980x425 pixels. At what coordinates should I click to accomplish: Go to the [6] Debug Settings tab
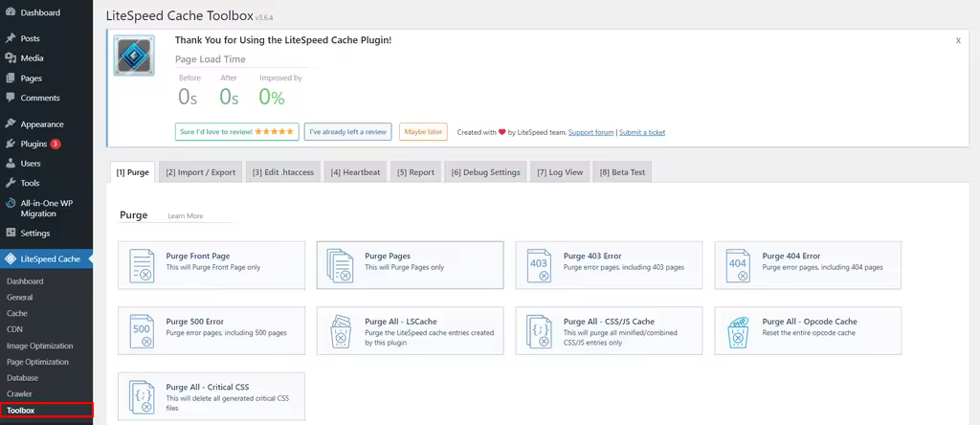coord(485,172)
